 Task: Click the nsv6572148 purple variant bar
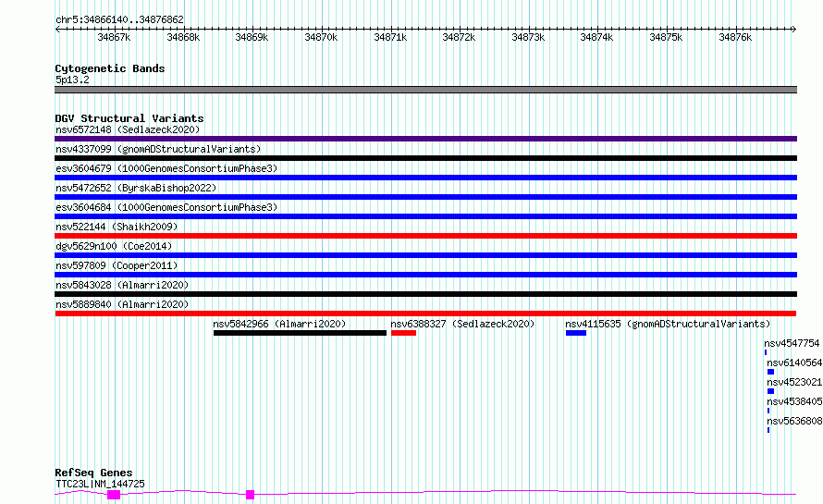425,139
